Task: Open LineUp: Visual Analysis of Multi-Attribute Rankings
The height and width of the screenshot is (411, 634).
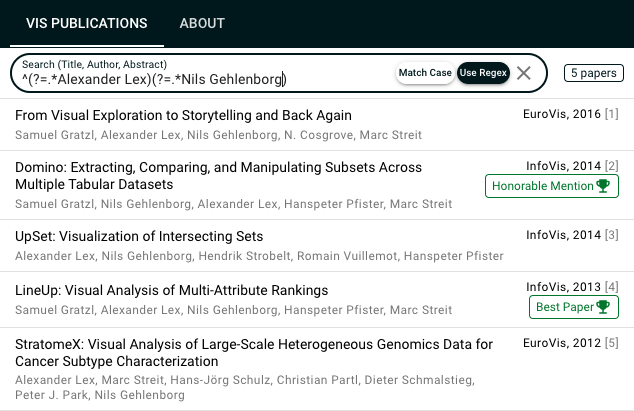Action: (171, 290)
